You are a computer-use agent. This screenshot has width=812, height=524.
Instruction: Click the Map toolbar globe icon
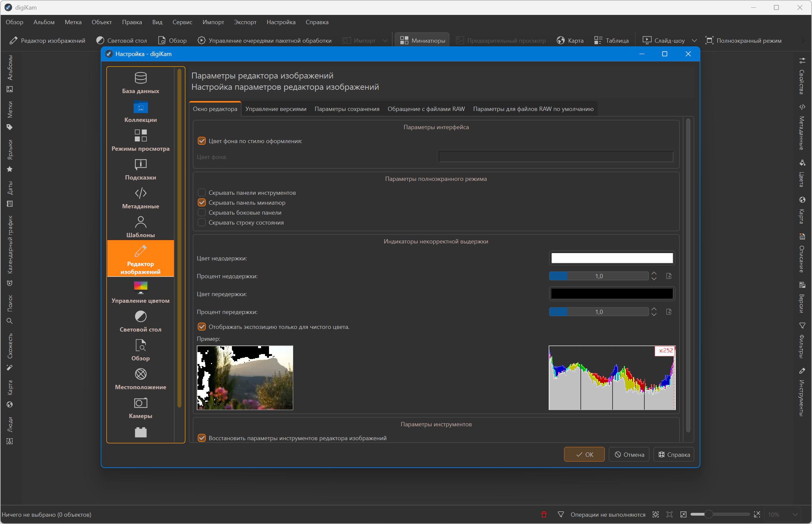point(561,40)
